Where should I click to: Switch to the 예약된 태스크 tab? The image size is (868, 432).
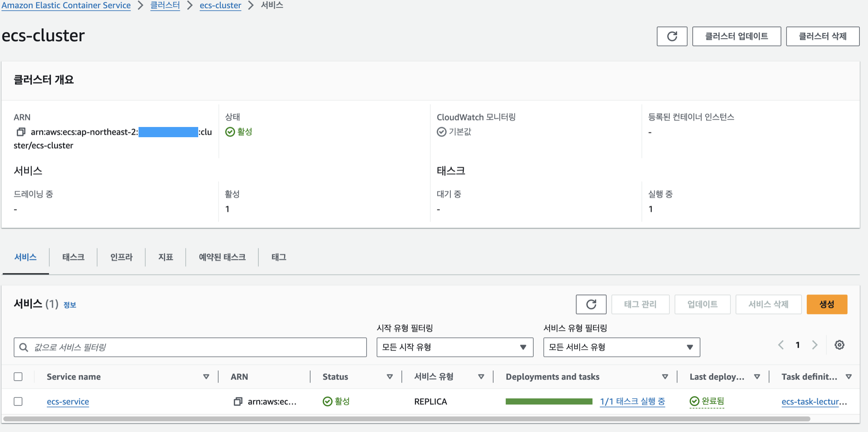tap(222, 257)
